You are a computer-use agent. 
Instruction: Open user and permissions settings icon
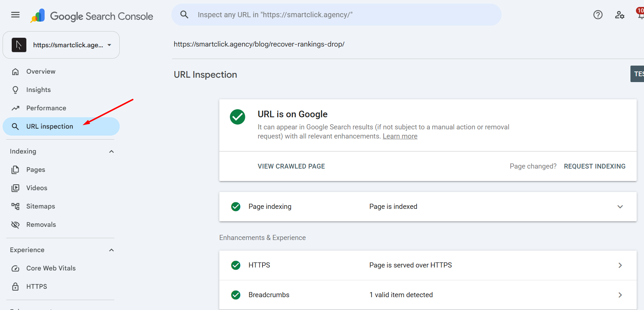point(619,15)
